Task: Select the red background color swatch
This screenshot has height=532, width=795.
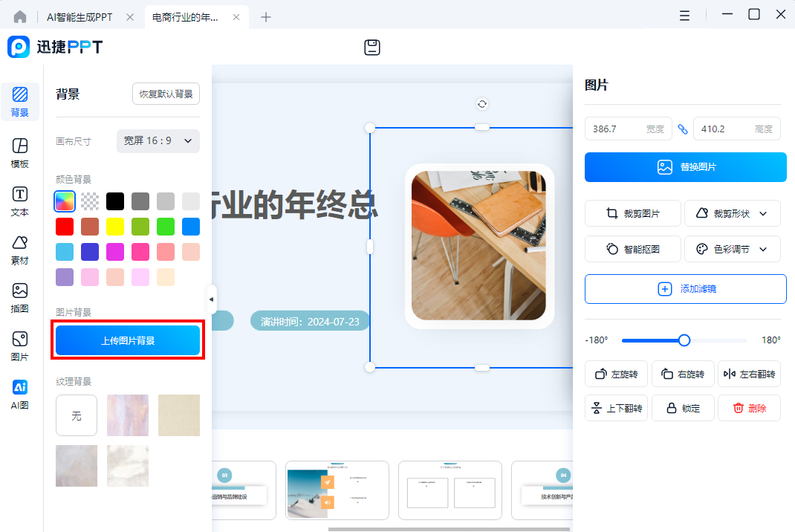Action: pyautogui.click(x=64, y=226)
